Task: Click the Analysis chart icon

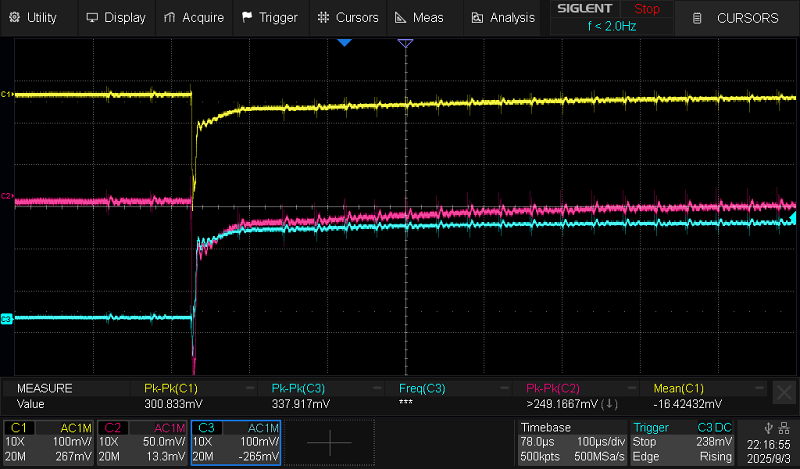Action: click(x=477, y=17)
